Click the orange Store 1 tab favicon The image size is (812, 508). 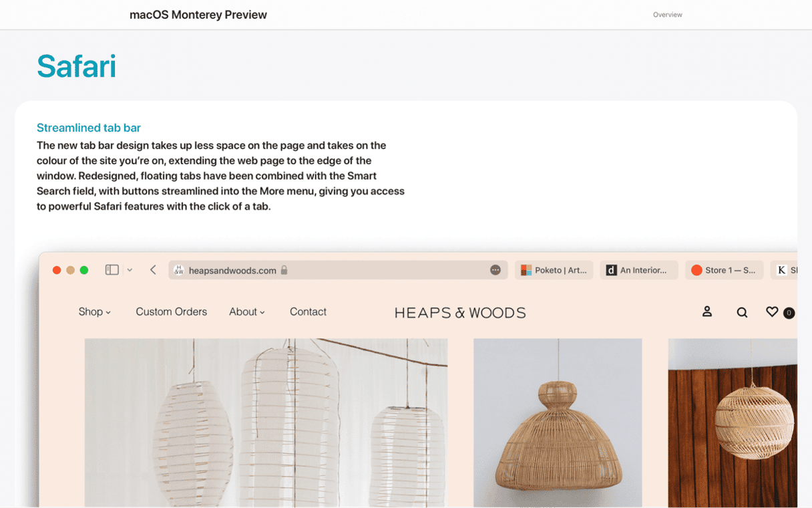click(x=696, y=270)
